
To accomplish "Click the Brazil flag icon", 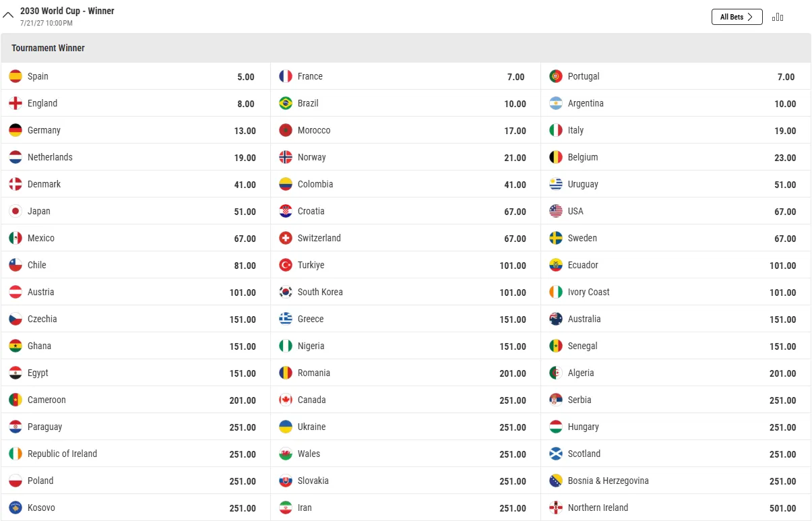I will (286, 103).
